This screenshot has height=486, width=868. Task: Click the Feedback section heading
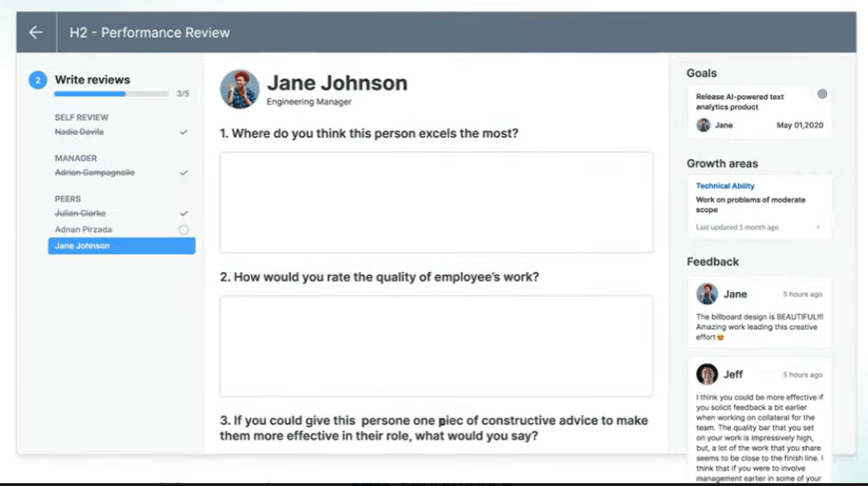coord(712,262)
